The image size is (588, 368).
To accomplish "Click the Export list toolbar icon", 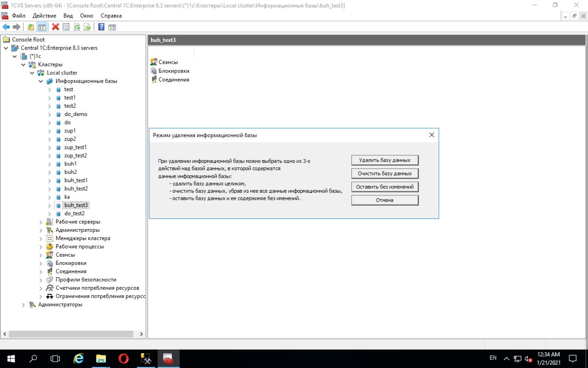I will pos(87,27).
